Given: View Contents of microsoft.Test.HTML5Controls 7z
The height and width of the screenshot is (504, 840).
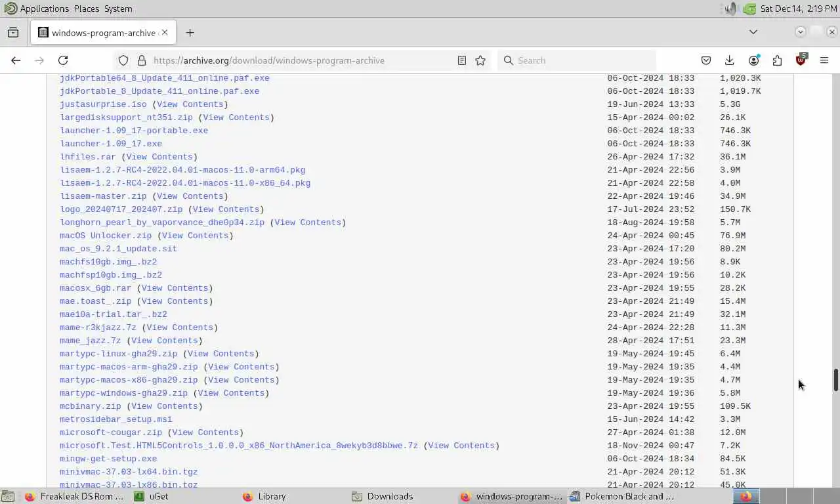Looking at the screenshot, I should [x=461, y=446].
